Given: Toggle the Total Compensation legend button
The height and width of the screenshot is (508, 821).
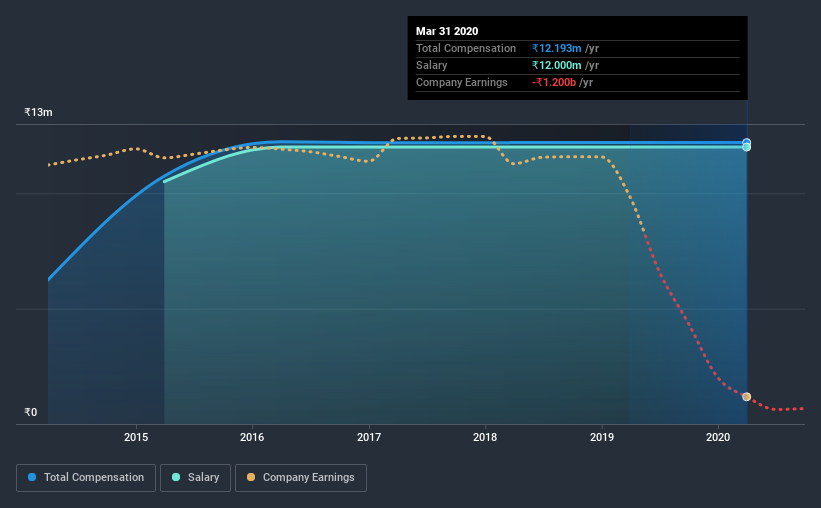Looking at the screenshot, I should click(86, 478).
